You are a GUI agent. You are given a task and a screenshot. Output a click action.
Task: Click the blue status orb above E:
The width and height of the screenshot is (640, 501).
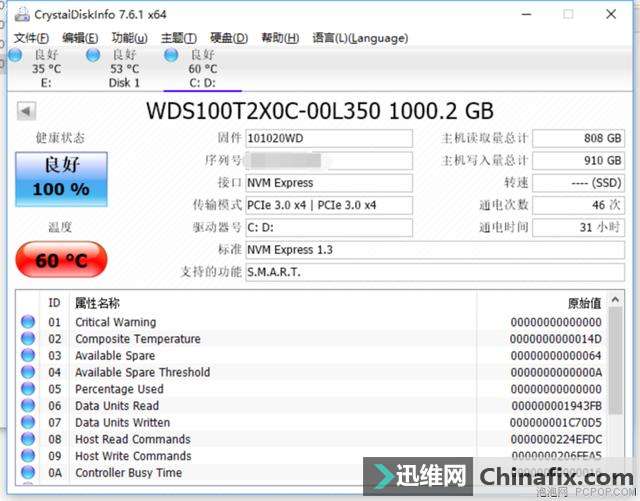[x=15, y=55]
